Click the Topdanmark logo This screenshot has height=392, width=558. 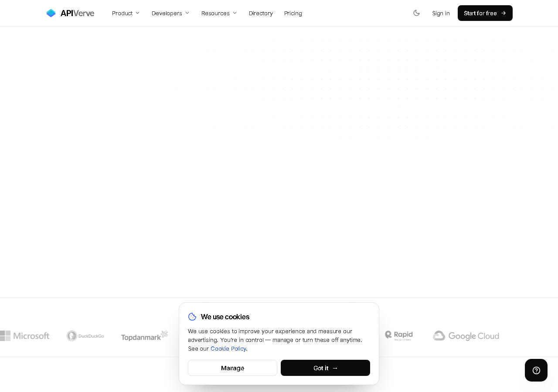(x=144, y=336)
